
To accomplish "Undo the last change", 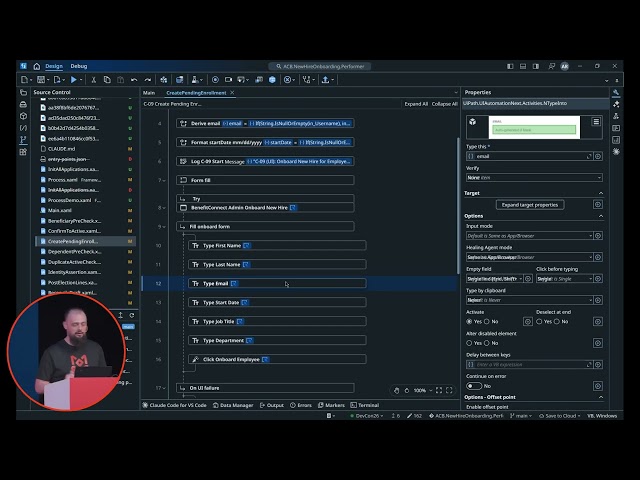I will pyautogui.click(x=134, y=80).
